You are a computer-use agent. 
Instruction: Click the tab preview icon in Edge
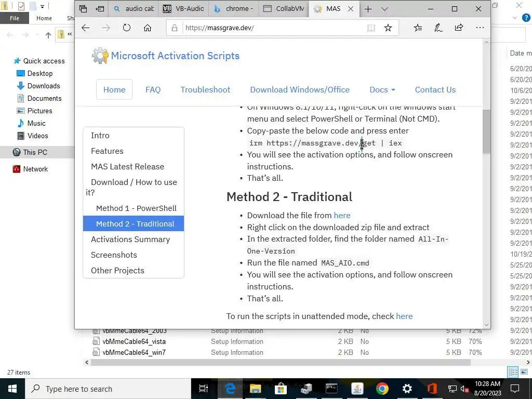pyautogui.click(x=83, y=9)
